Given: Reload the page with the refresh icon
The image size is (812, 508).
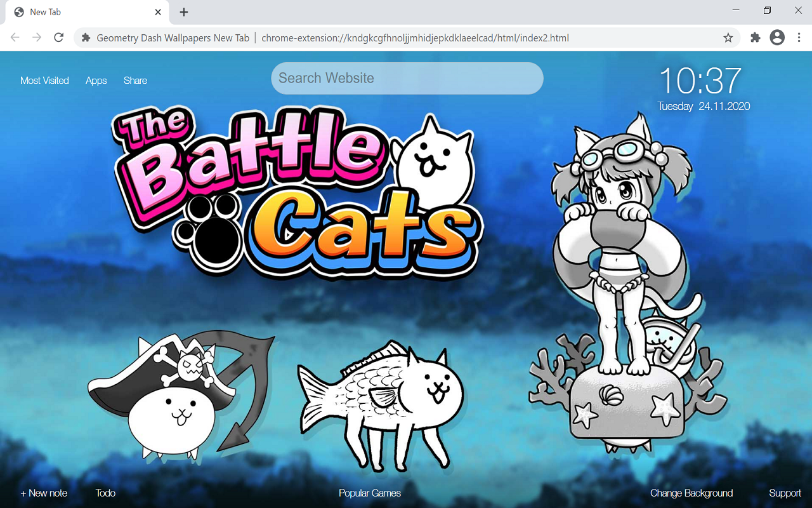Looking at the screenshot, I should tap(58, 37).
